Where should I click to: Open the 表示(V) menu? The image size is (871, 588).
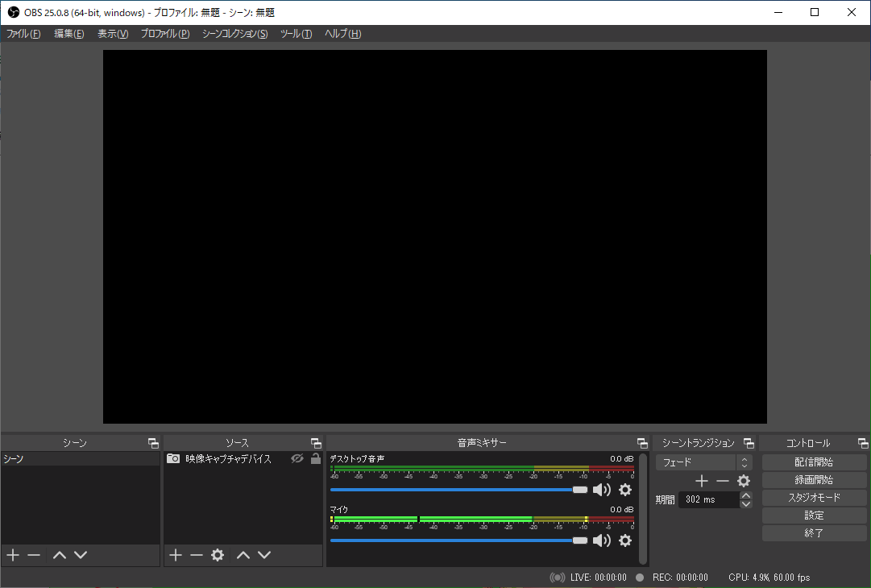coord(113,34)
